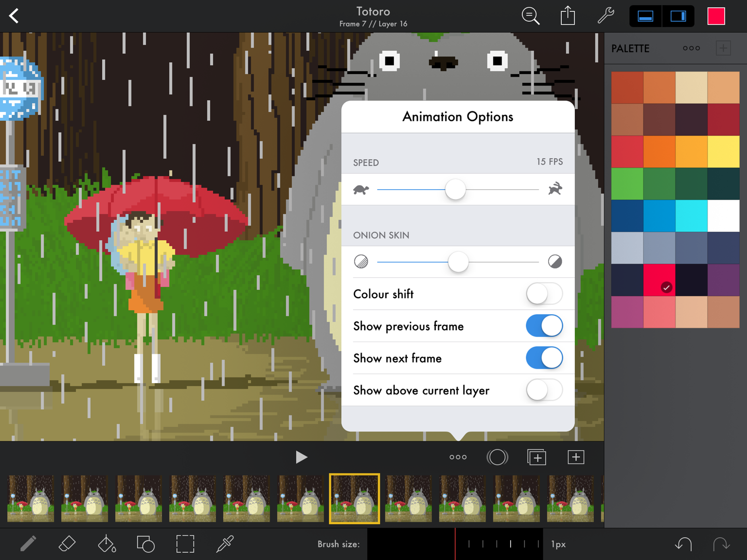Pick the checked crimson palette swatch

pos(659,280)
